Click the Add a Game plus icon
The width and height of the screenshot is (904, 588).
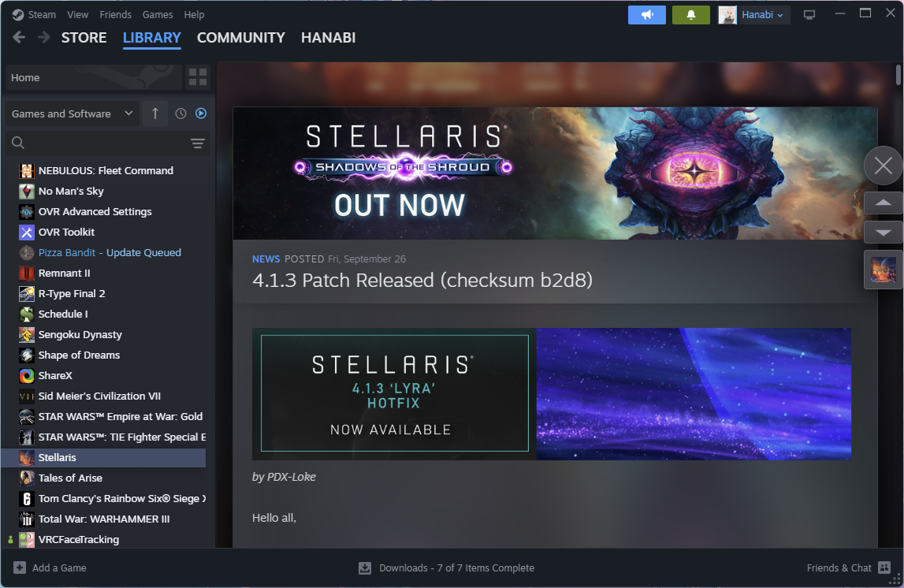point(20,568)
